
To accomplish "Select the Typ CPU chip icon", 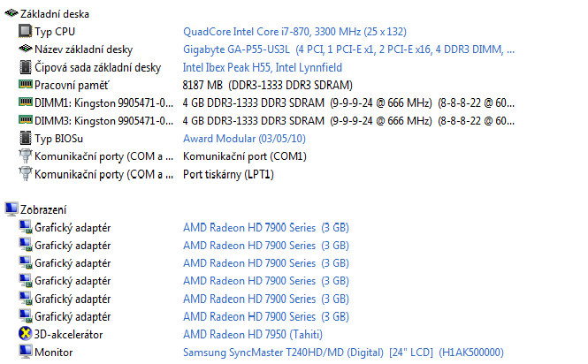I will [x=25, y=31].
